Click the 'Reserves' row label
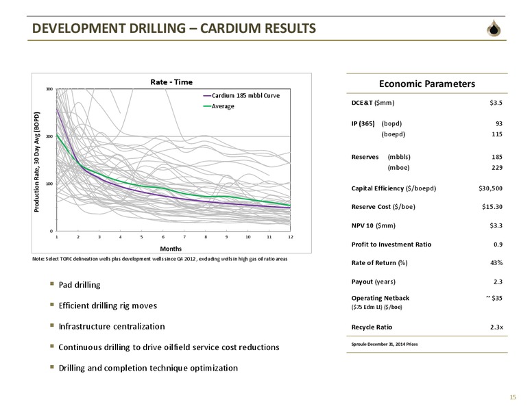This screenshot has width=532, height=411. tap(365, 157)
